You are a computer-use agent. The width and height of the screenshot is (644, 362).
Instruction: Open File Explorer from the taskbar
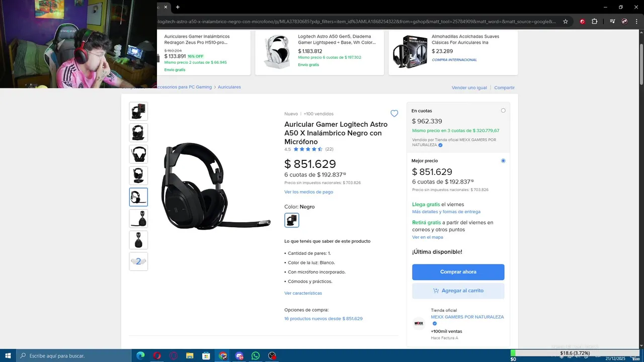(x=190, y=356)
